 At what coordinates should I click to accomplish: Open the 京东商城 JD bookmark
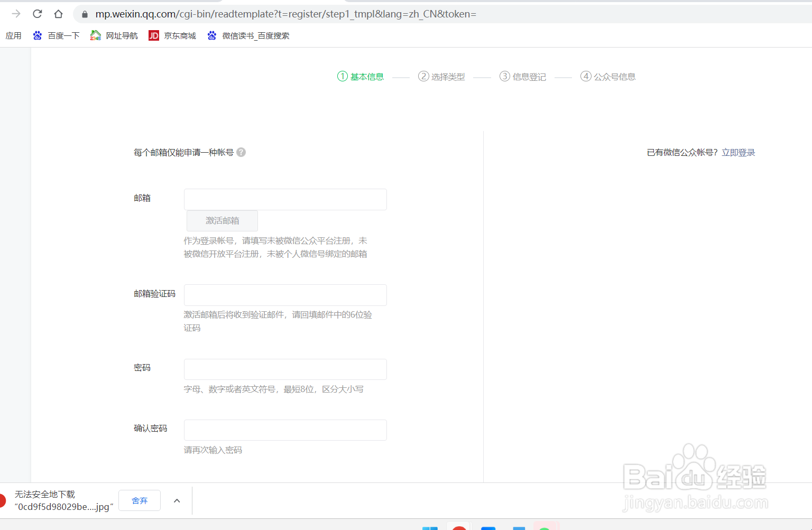[x=172, y=35]
